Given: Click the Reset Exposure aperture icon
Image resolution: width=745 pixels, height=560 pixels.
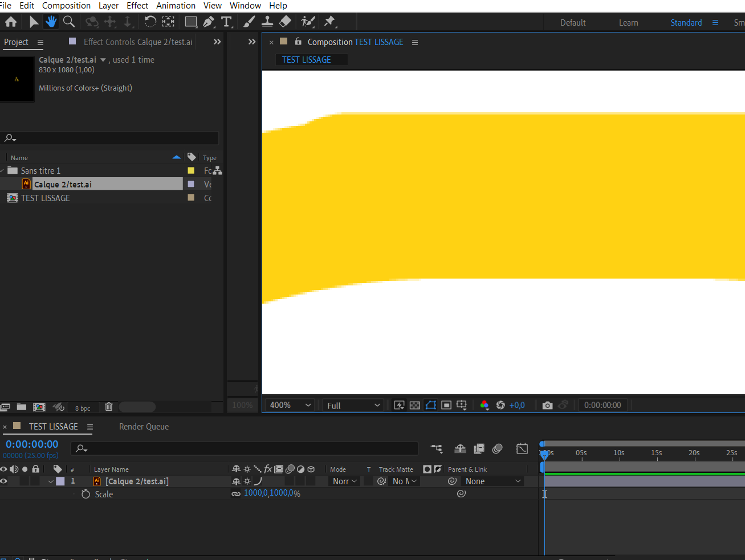Looking at the screenshot, I should [x=500, y=405].
